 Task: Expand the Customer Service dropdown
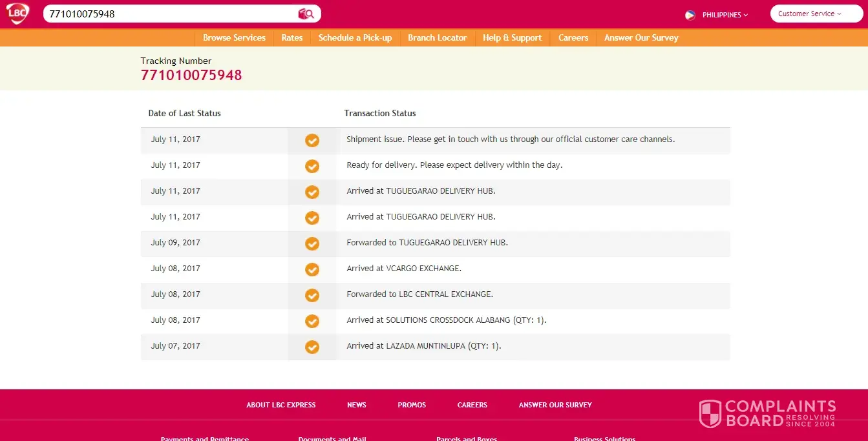[x=816, y=14]
